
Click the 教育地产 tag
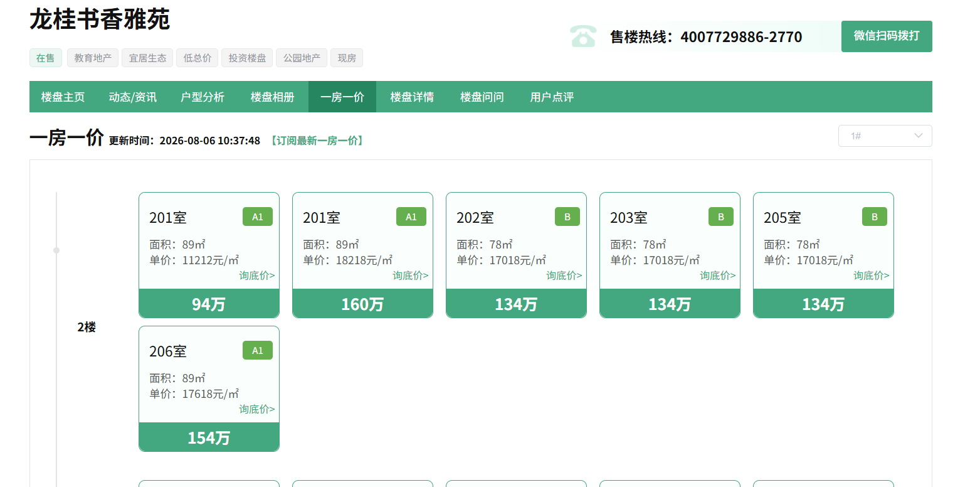coord(93,58)
